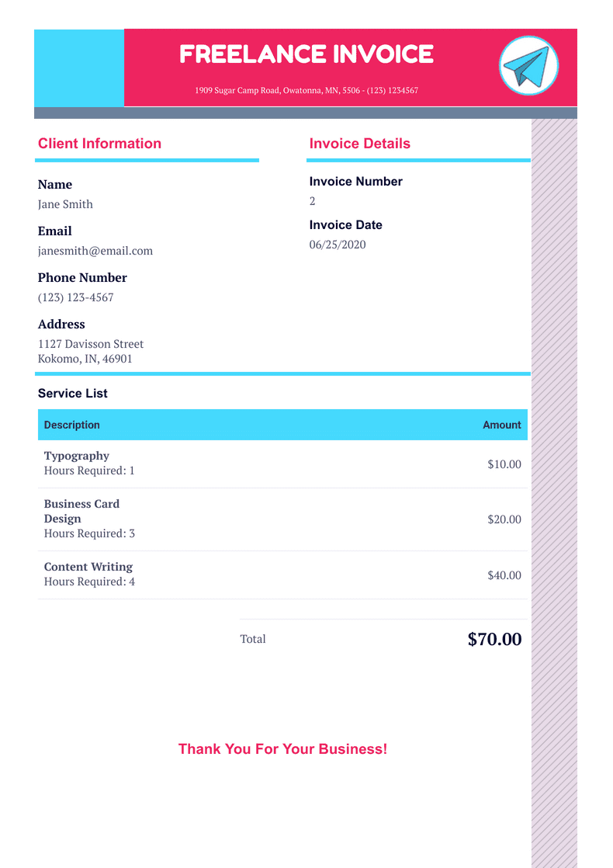Select the Client Information heading
This screenshot has width=613, height=868.
(99, 144)
